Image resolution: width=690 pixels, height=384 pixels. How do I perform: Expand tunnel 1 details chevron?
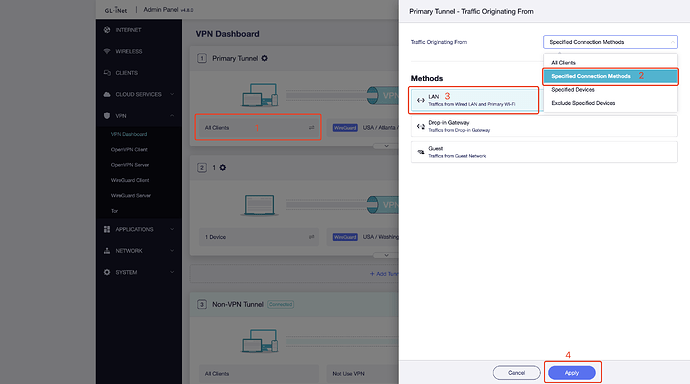(x=386, y=255)
